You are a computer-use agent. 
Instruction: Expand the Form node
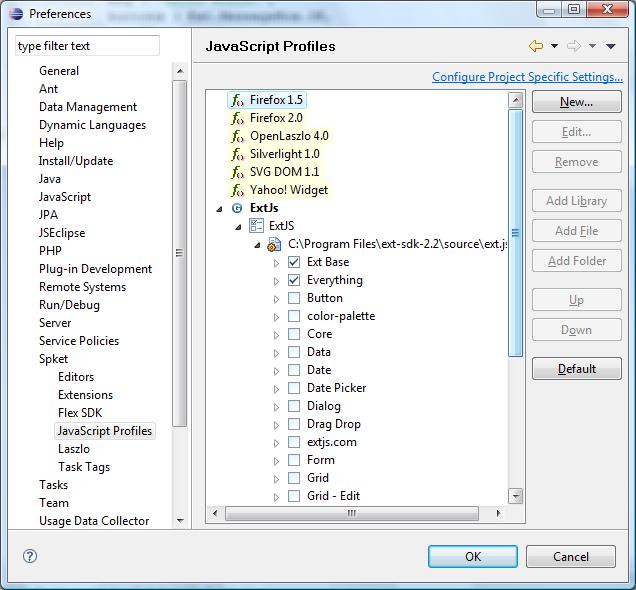(276, 461)
